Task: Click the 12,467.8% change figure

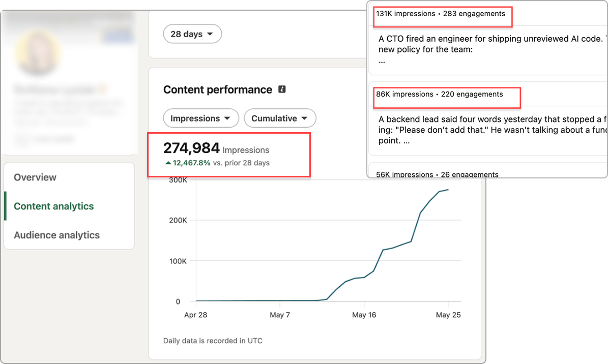Action: click(x=191, y=163)
